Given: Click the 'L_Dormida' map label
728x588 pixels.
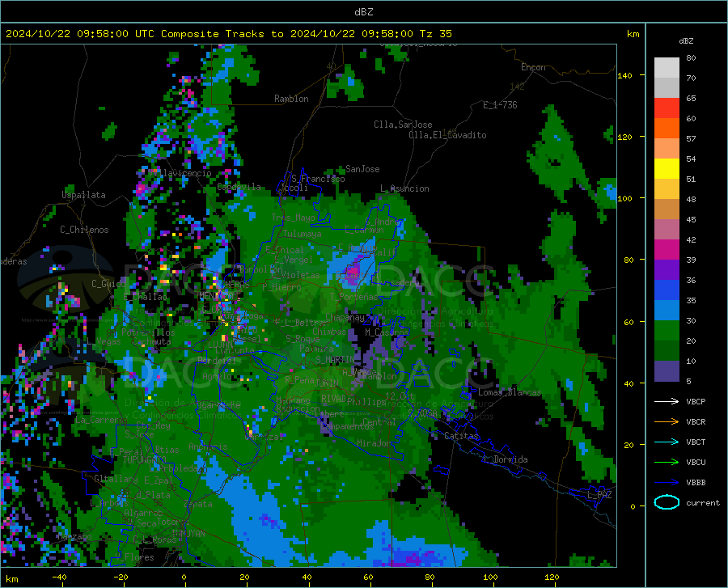Looking at the screenshot, I should tap(506, 459).
